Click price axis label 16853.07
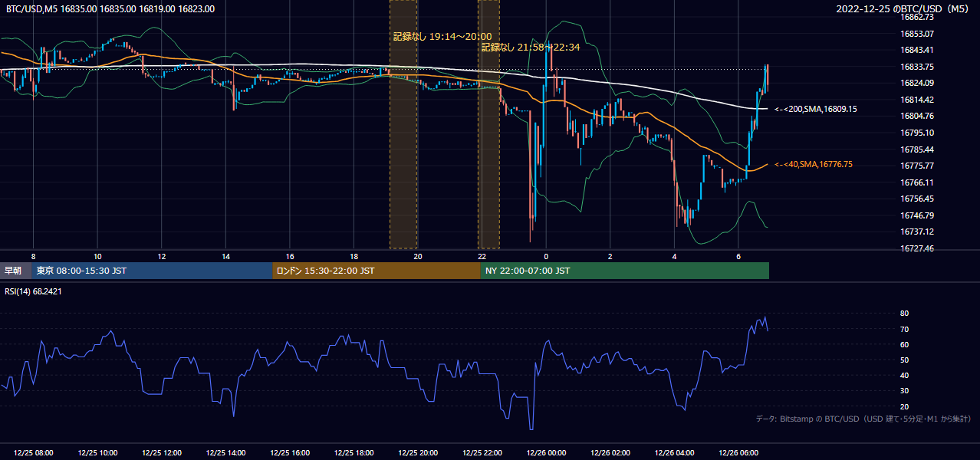980x460 pixels. point(917,34)
